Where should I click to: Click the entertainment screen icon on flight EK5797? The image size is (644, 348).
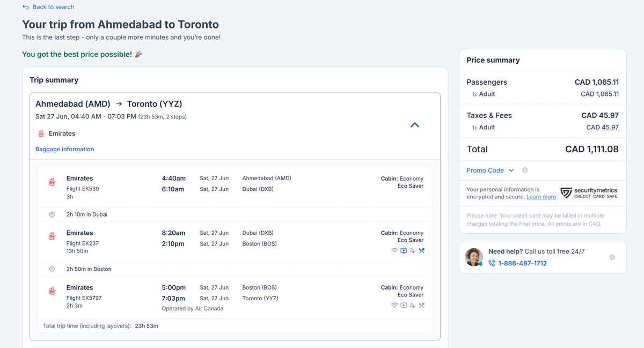[x=404, y=305]
